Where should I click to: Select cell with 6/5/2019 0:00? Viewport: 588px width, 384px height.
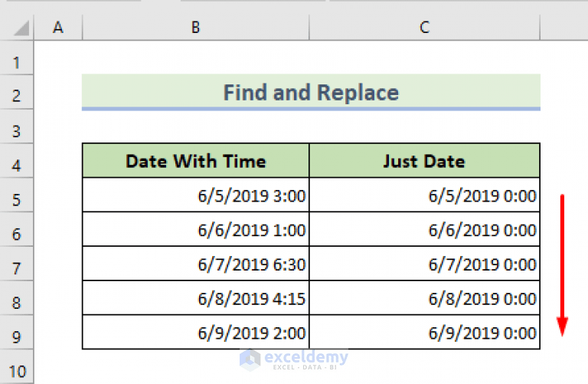tap(424, 195)
